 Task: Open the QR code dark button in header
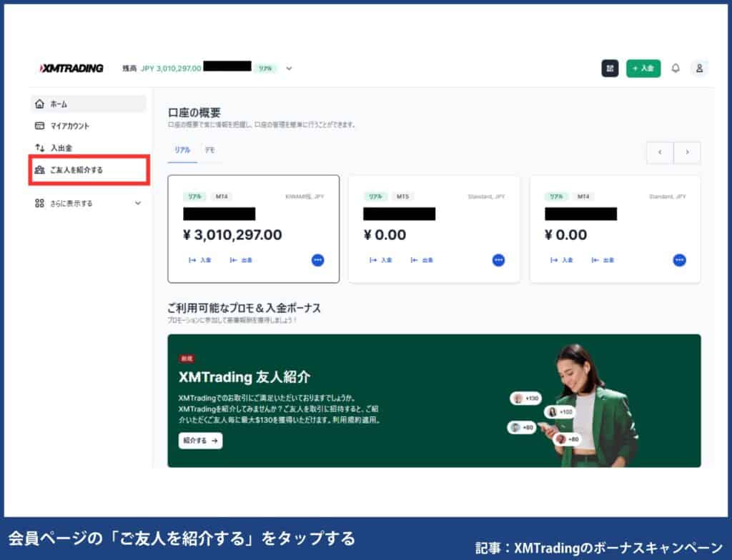(610, 68)
